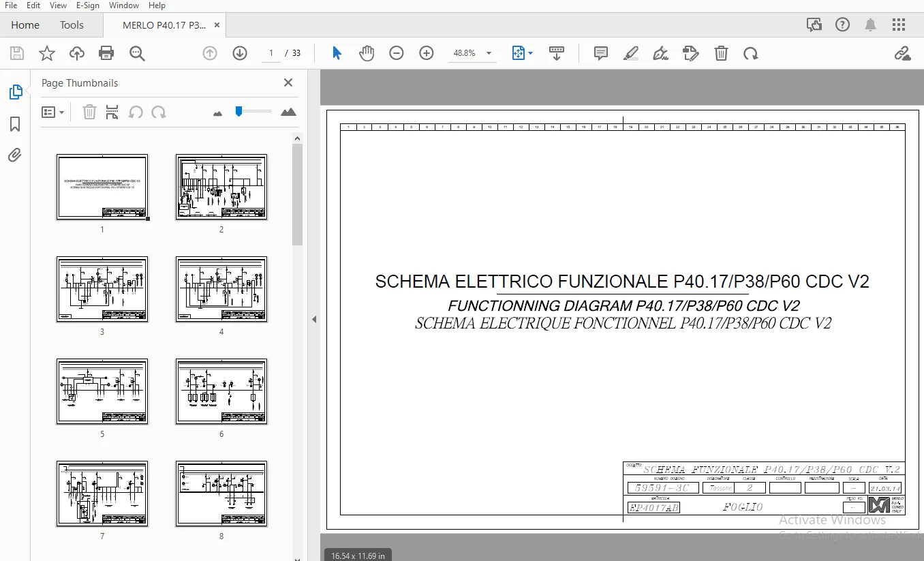Switch to the Tools tab
The height and width of the screenshot is (561, 924).
72,25
